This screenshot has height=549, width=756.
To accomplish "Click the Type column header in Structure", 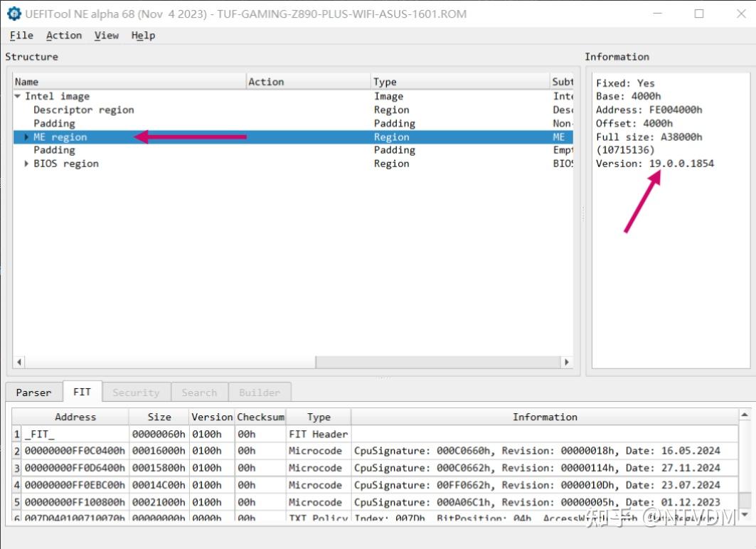I will coord(460,82).
